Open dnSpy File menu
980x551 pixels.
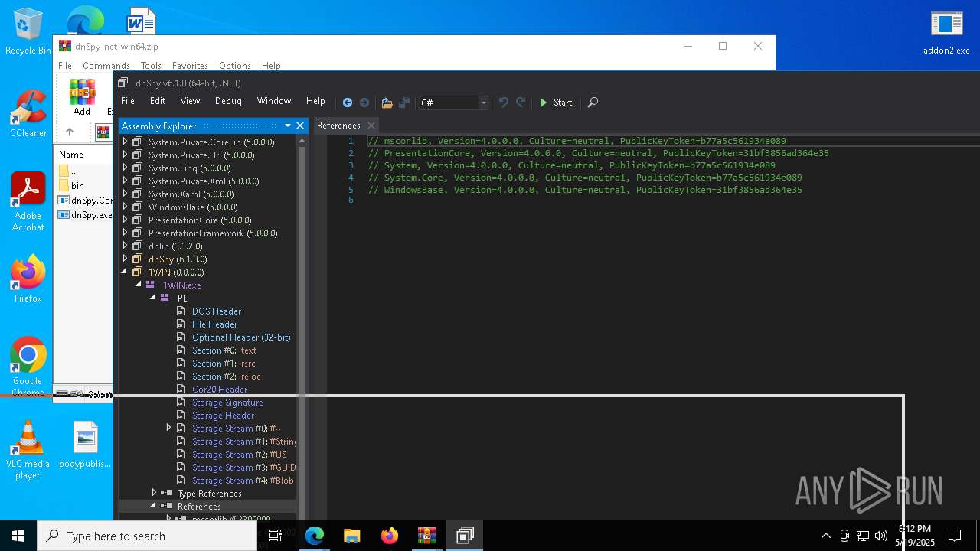point(128,101)
